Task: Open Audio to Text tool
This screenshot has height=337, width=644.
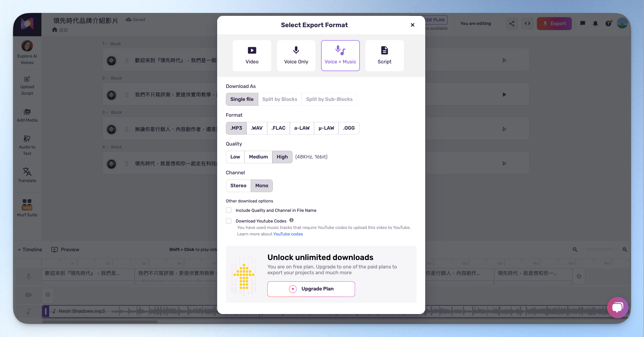Action: click(27, 146)
